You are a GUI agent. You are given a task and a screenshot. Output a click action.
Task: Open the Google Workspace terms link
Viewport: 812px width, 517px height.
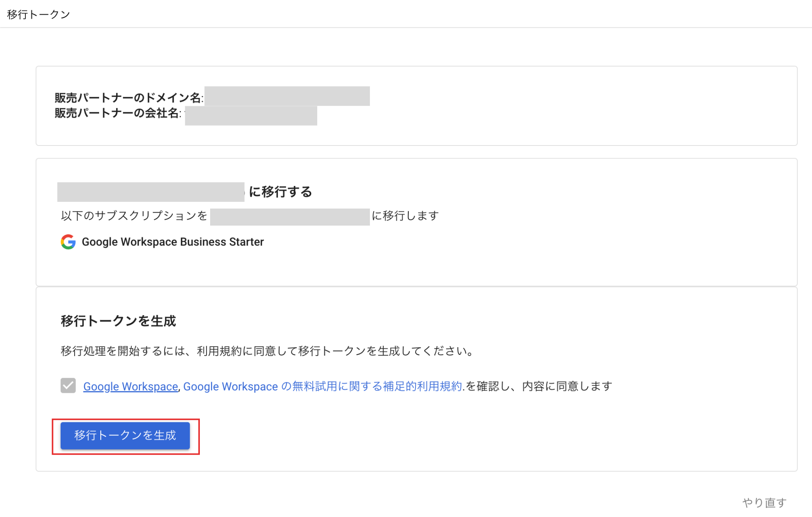(x=130, y=386)
